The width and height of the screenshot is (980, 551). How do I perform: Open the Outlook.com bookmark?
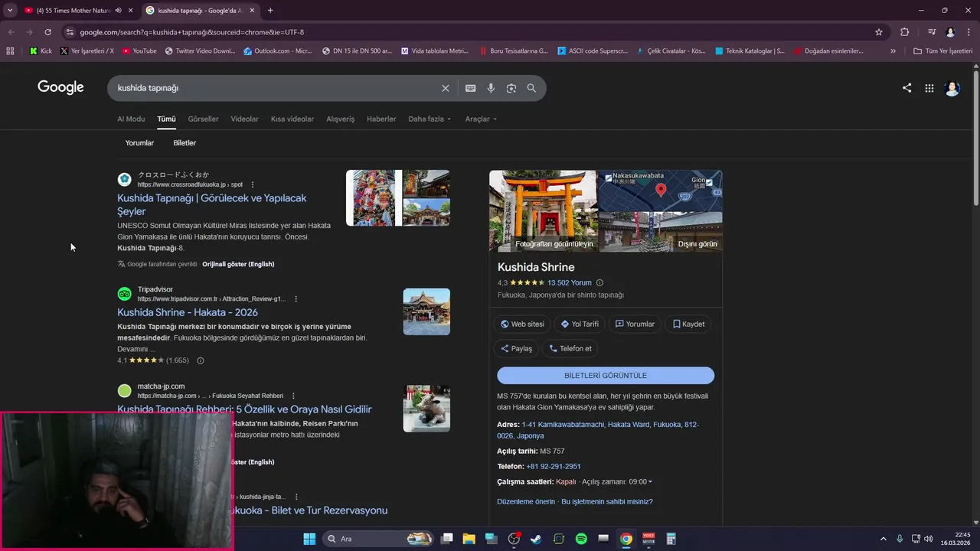[x=277, y=51]
